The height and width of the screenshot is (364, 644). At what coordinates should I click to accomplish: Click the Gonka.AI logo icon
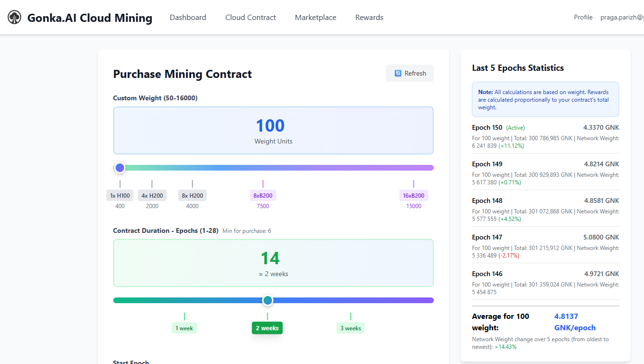pyautogui.click(x=14, y=18)
